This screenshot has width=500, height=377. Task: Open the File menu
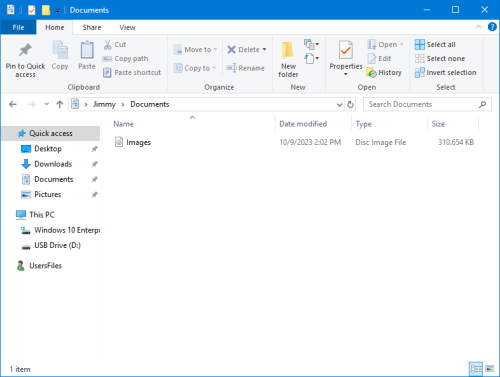click(x=18, y=27)
